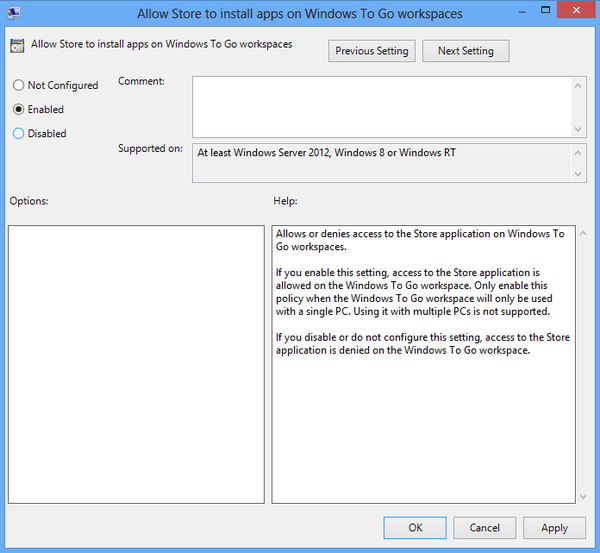Go to Next Setting
The width and height of the screenshot is (600, 553).
pos(466,51)
